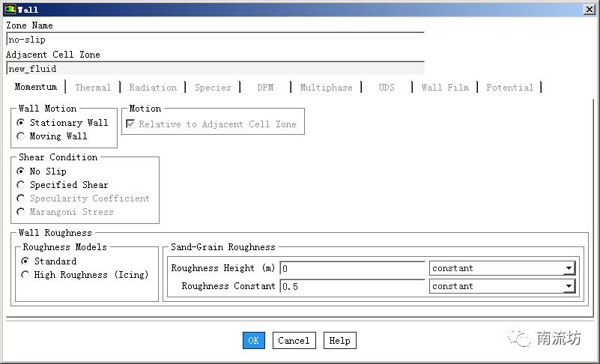Select the Stationary Wall option

tap(21, 123)
